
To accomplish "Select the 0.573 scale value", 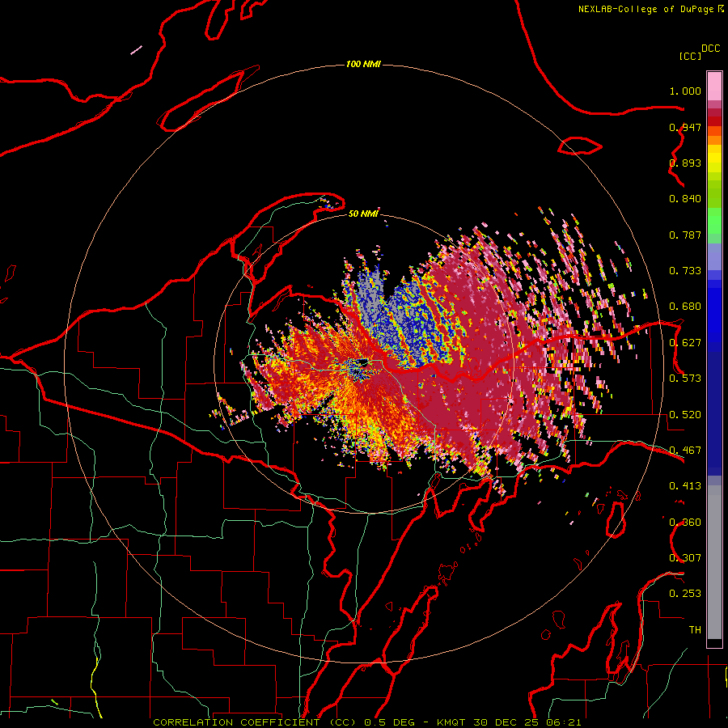I will pos(685,379).
